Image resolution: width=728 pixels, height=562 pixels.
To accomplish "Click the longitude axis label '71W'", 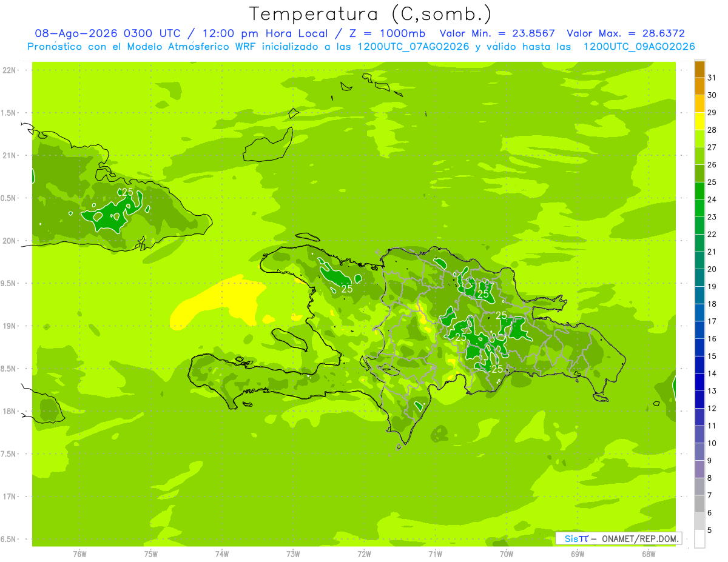I will tap(435, 554).
